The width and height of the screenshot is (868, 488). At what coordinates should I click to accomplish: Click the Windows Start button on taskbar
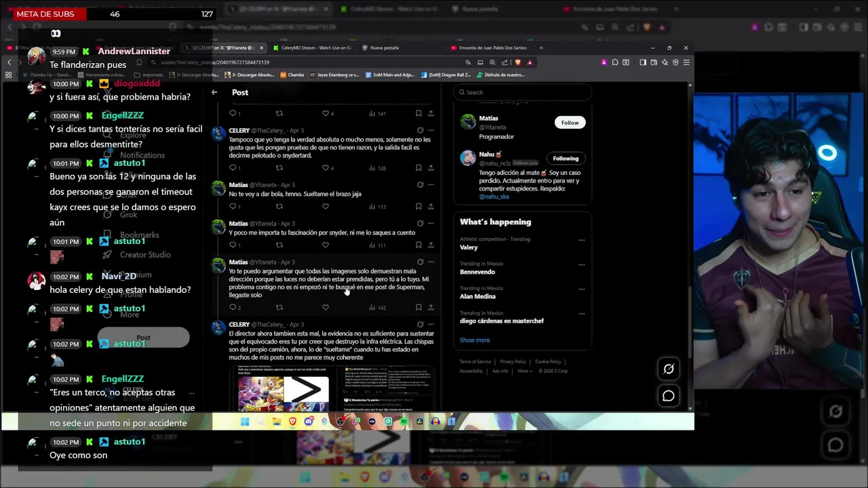245,422
